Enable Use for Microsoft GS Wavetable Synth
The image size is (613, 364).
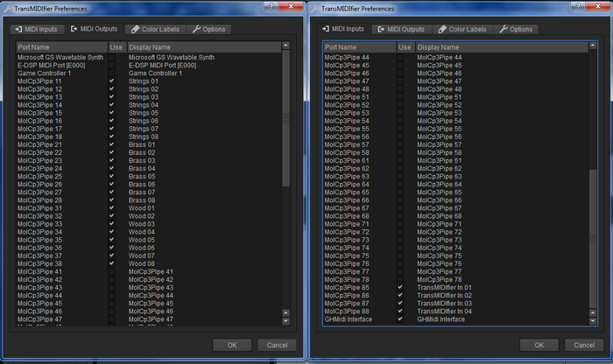[x=112, y=58]
